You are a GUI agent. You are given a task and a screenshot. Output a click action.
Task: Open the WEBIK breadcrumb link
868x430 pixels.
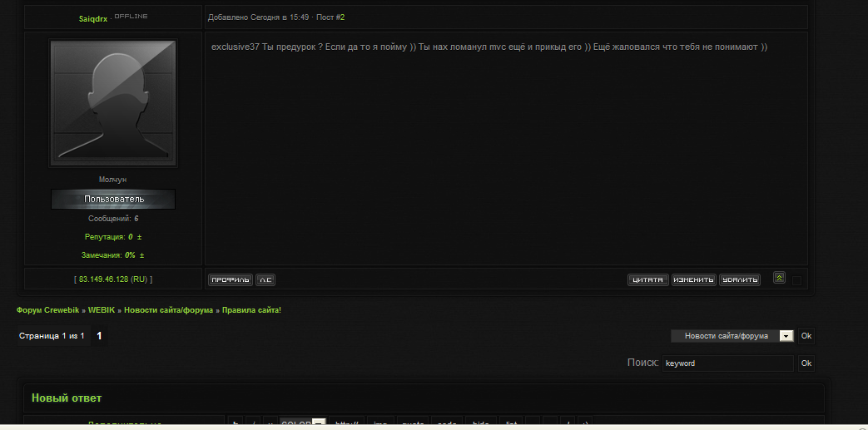point(102,310)
